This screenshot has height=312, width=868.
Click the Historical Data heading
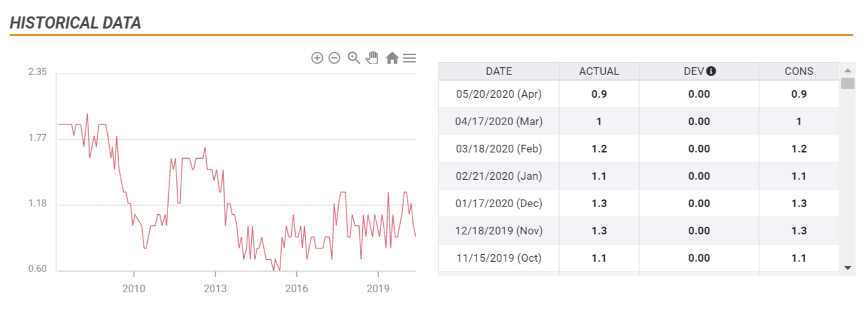[x=76, y=23]
